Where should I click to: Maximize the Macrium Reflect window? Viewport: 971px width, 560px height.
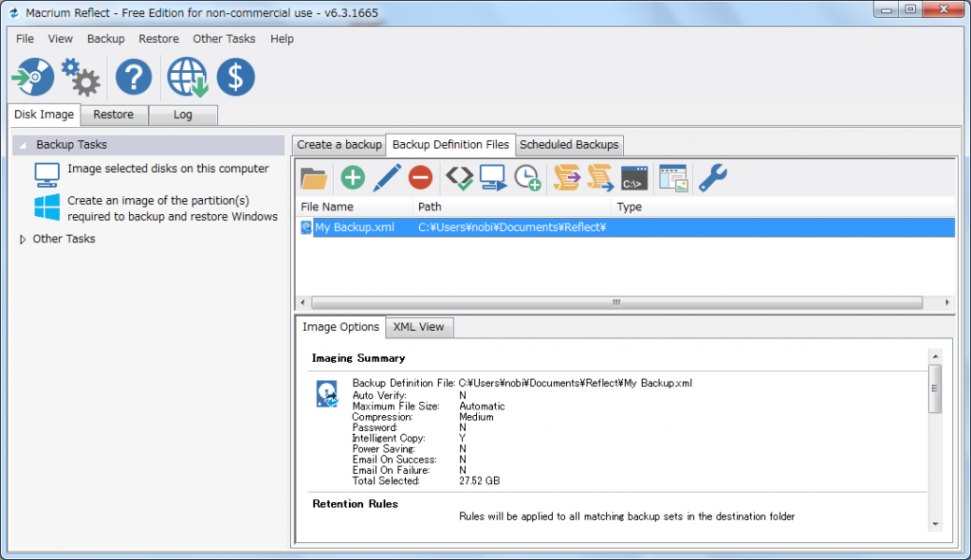coord(910,9)
